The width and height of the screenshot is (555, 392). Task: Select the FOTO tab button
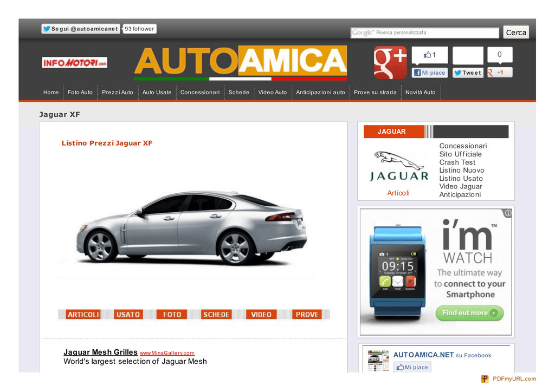point(172,315)
